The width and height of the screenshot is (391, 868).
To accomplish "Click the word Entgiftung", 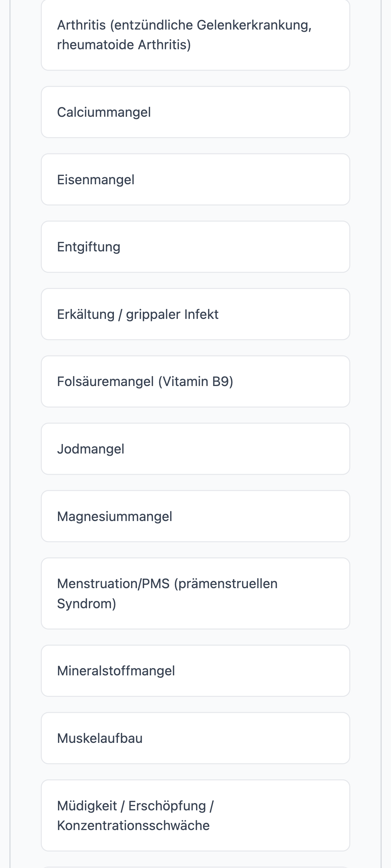I will point(89,247).
